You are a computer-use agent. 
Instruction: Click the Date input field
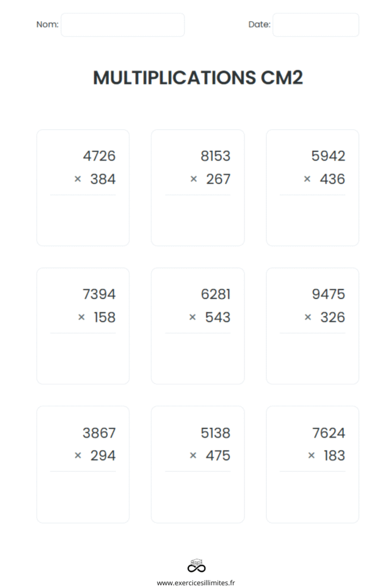click(316, 25)
